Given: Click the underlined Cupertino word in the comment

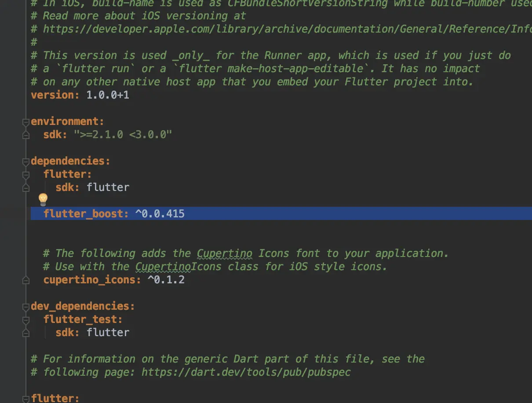Looking at the screenshot, I should pyautogui.click(x=224, y=253).
